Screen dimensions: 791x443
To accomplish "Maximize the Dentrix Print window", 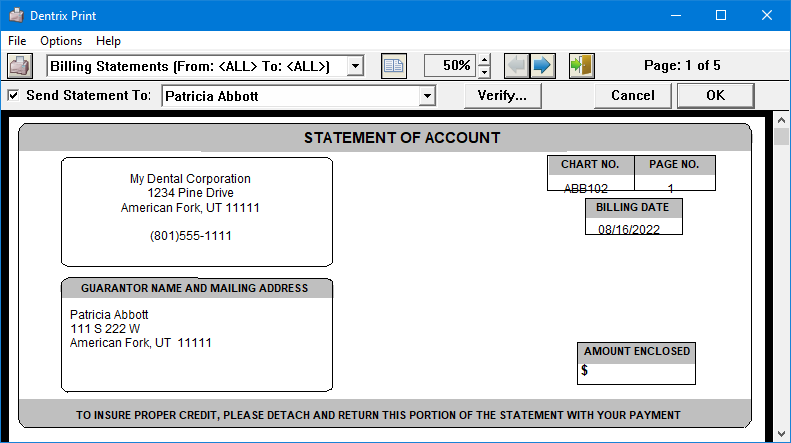I will (x=720, y=15).
